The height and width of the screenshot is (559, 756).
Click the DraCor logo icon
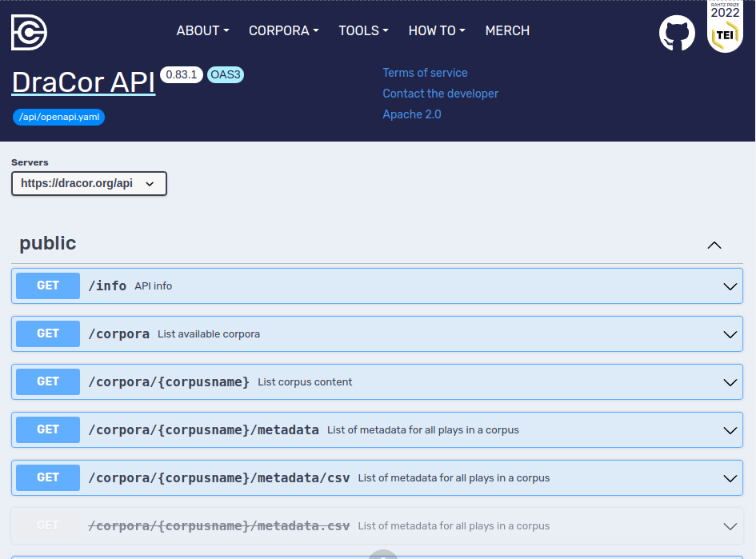pos(29,32)
